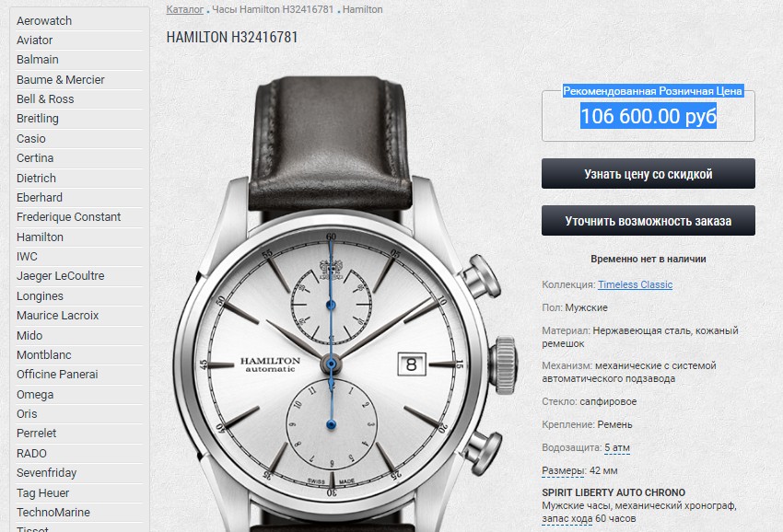Open the TechnoMarine brand page
783x532 pixels.
click(x=53, y=513)
